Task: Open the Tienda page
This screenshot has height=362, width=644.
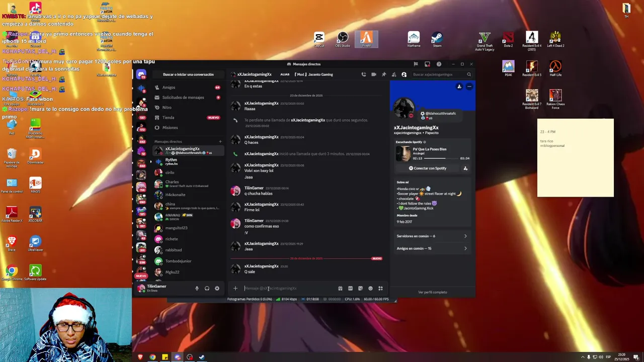Action: (187, 118)
